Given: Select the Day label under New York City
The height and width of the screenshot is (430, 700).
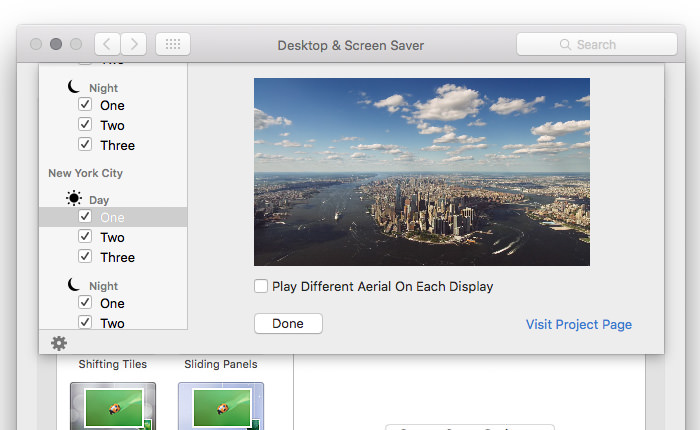Looking at the screenshot, I should (x=99, y=200).
